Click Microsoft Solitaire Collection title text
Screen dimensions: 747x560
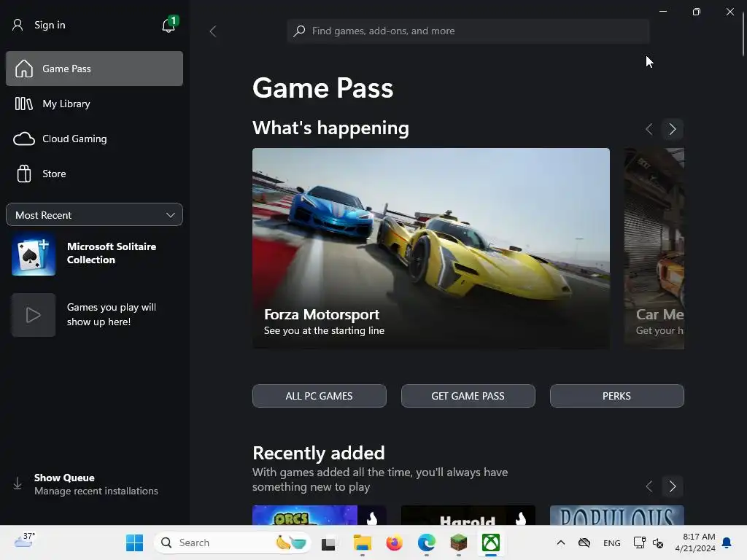coord(112,253)
